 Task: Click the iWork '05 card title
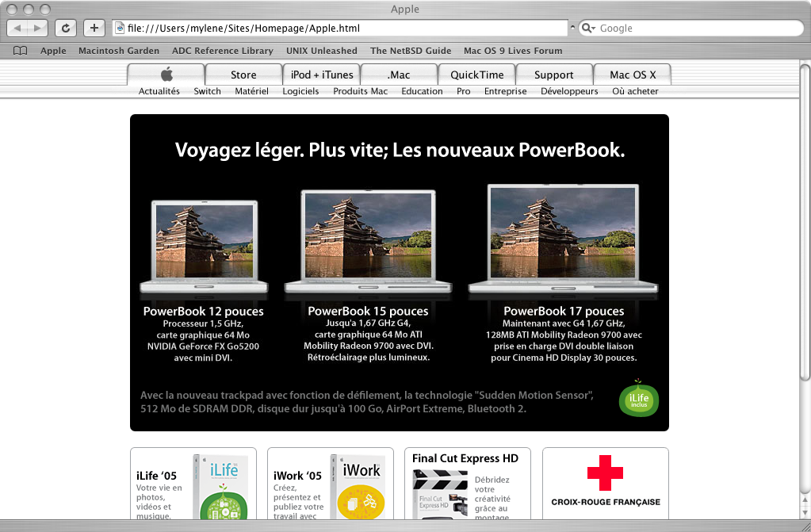tap(297, 476)
